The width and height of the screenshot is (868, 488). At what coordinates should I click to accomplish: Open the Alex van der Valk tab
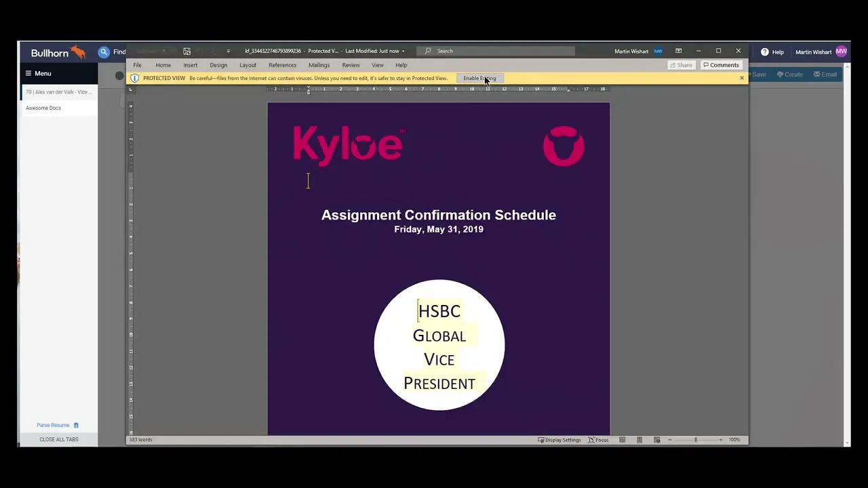[59, 92]
